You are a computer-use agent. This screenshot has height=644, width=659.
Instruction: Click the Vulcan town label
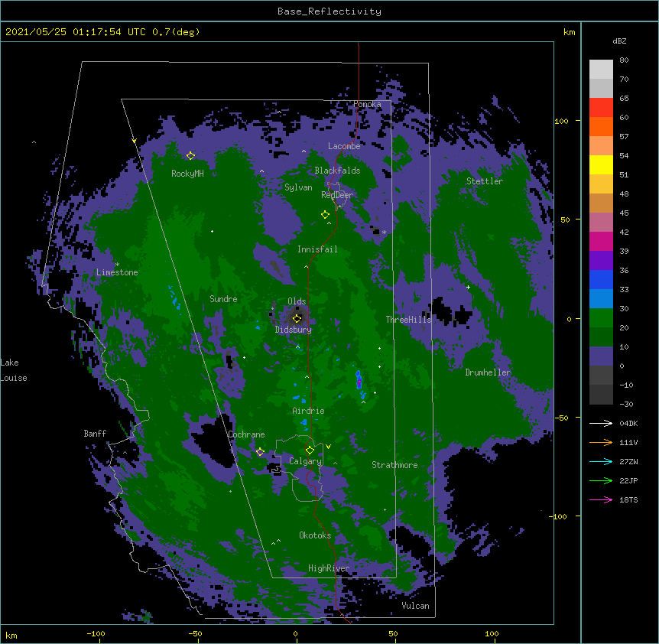tap(415, 606)
